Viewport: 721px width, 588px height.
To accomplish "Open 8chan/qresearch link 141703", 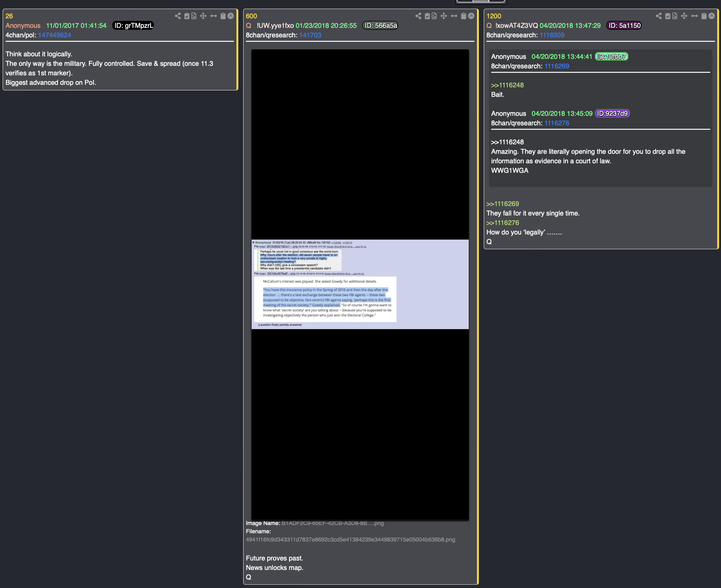I will (310, 35).
